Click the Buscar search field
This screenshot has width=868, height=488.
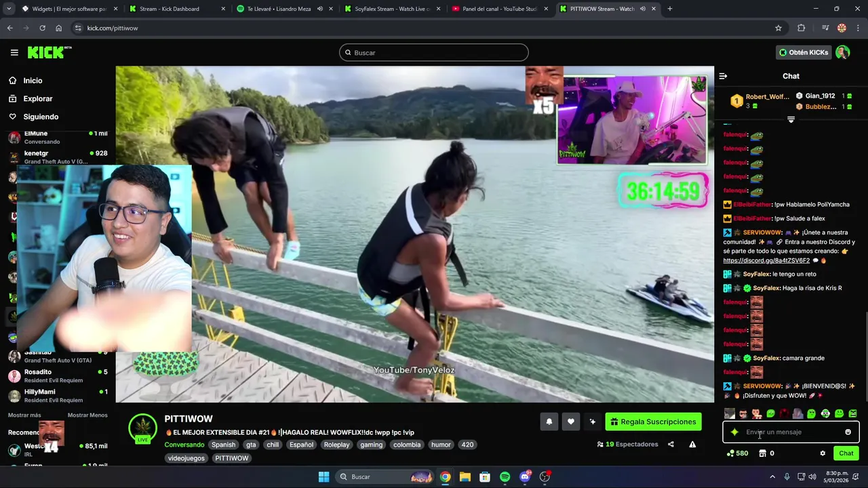click(x=434, y=52)
